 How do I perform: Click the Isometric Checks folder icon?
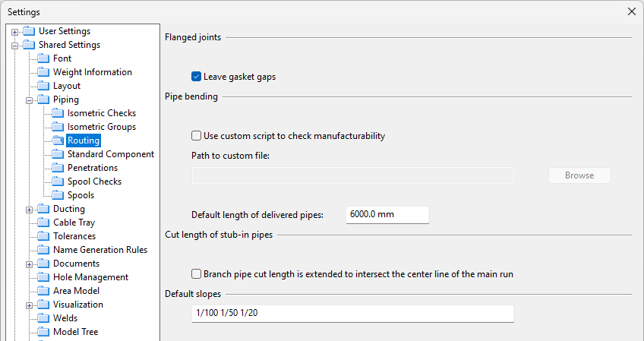pos(58,113)
